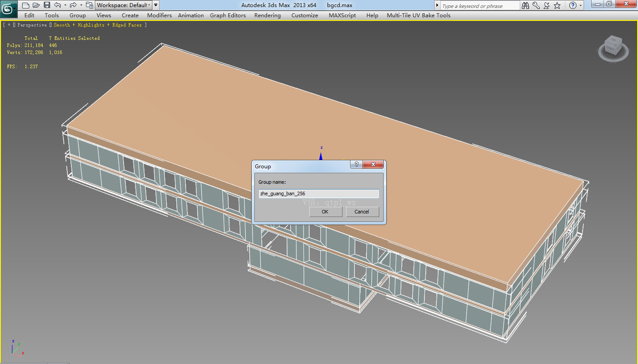Click the Subscription Center key icon

(536, 6)
